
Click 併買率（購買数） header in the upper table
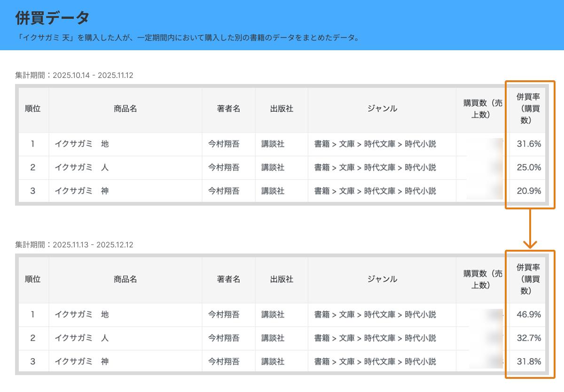coord(528,109)
